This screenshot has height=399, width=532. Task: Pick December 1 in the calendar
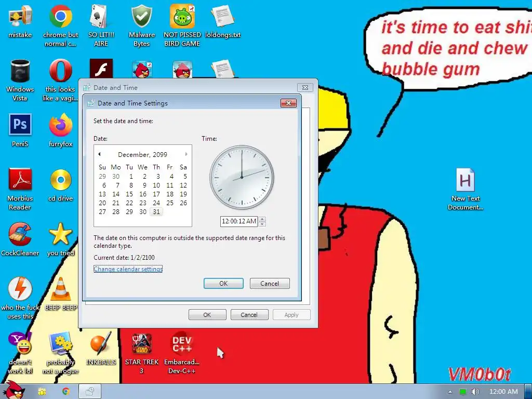[130, 177]
